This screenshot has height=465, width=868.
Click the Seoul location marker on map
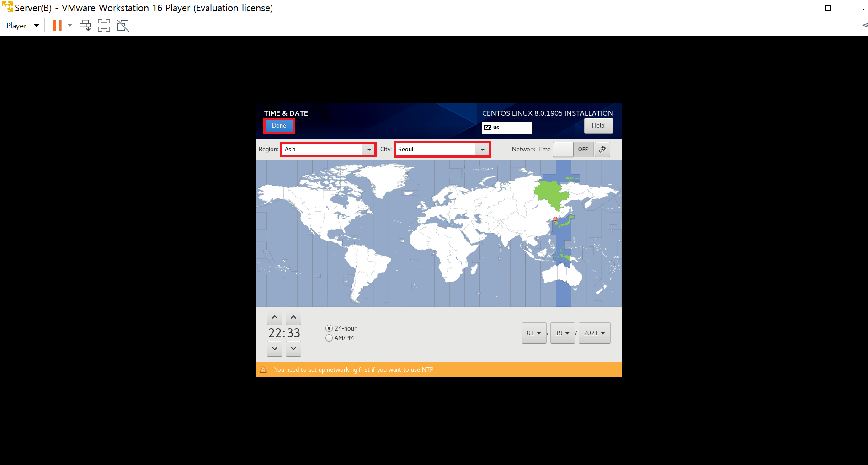point(555,219)
